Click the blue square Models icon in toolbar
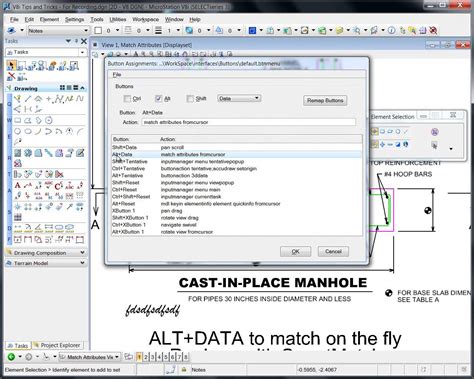Screen dimensions: 474x379 pyautogui.click(x=252, y=30)
